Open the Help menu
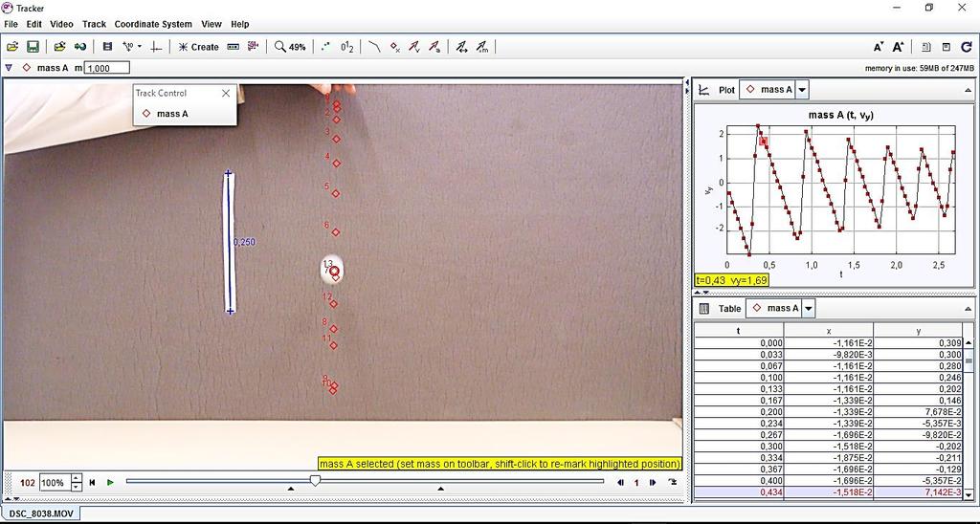The image size is (980, 524). point(240,24)
